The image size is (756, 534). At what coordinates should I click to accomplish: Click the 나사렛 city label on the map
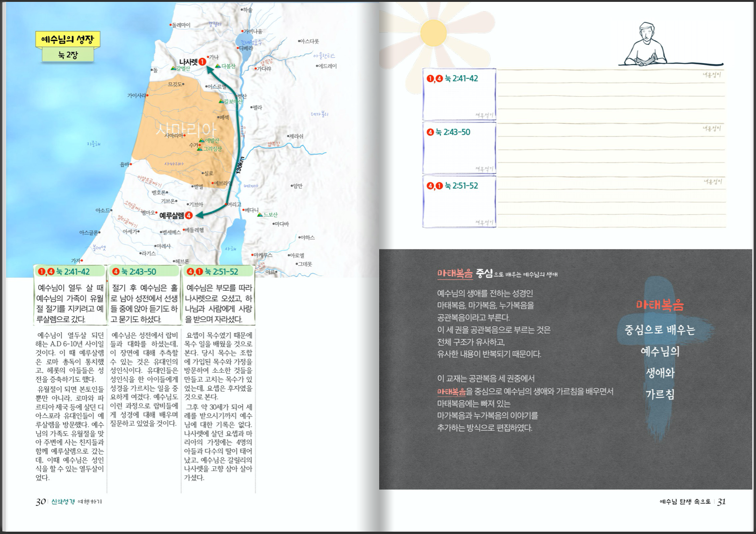[188, 62]
